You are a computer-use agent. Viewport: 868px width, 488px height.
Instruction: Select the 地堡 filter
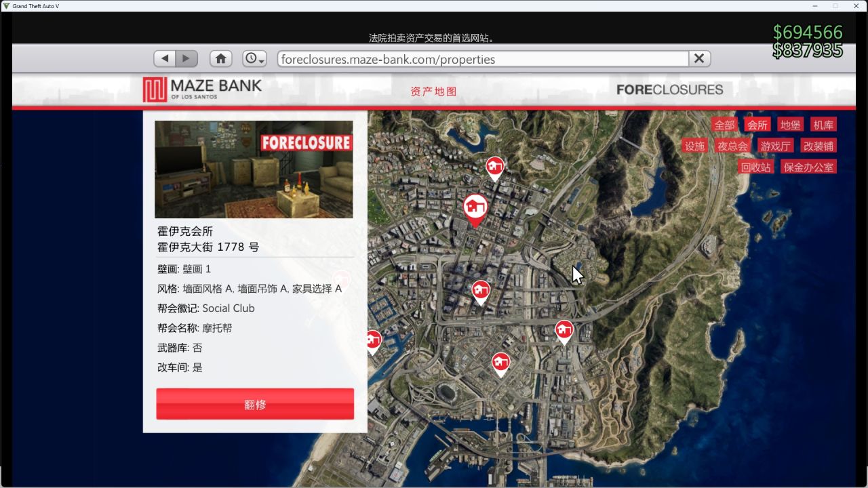pyautogui.click(x=790, y=125)
